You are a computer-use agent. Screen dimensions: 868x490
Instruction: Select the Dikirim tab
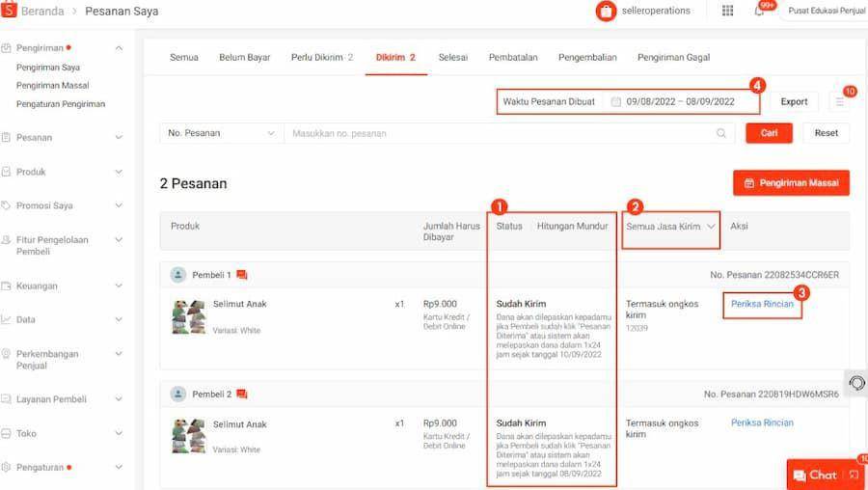395,57
